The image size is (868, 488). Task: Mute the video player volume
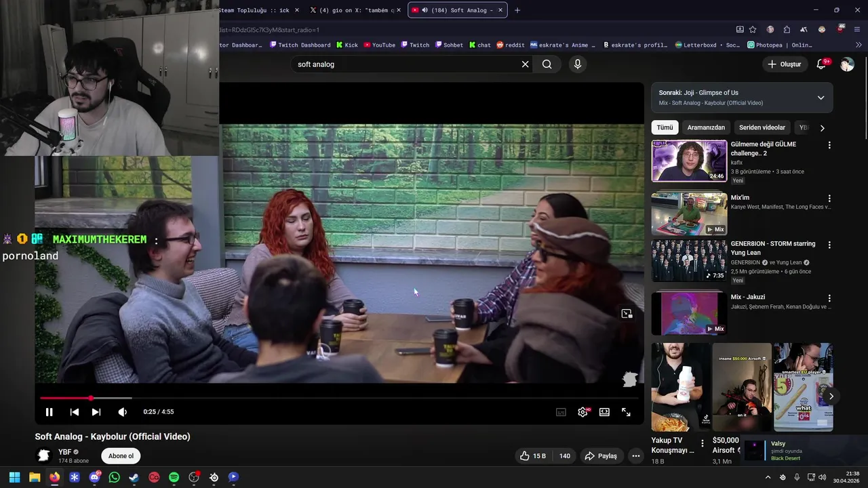pos(122,412)
